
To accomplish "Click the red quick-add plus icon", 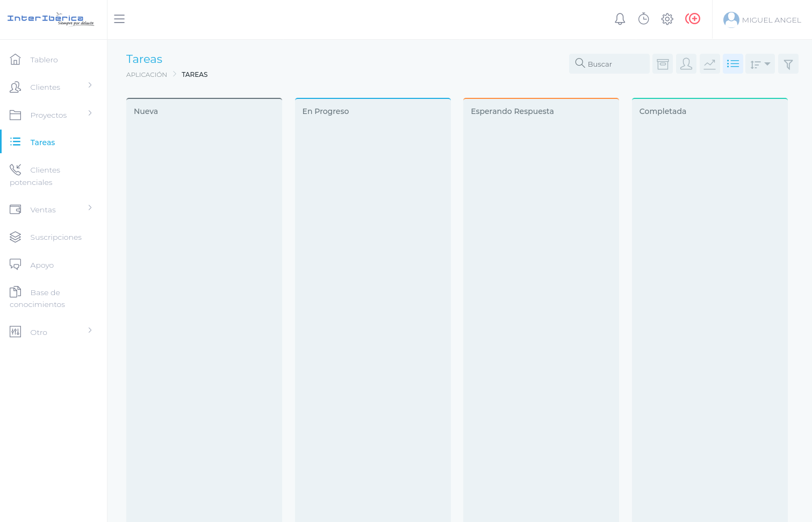I will coord(693,19).
